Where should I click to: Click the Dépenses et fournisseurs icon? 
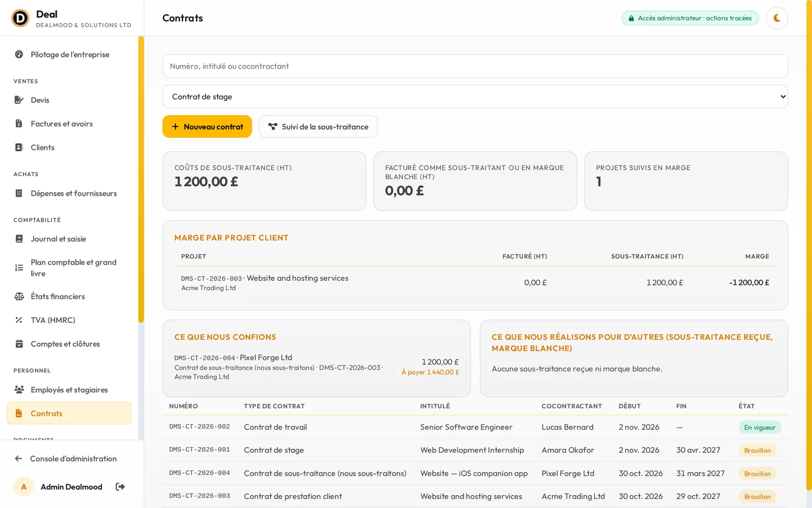tap(19, 193)
